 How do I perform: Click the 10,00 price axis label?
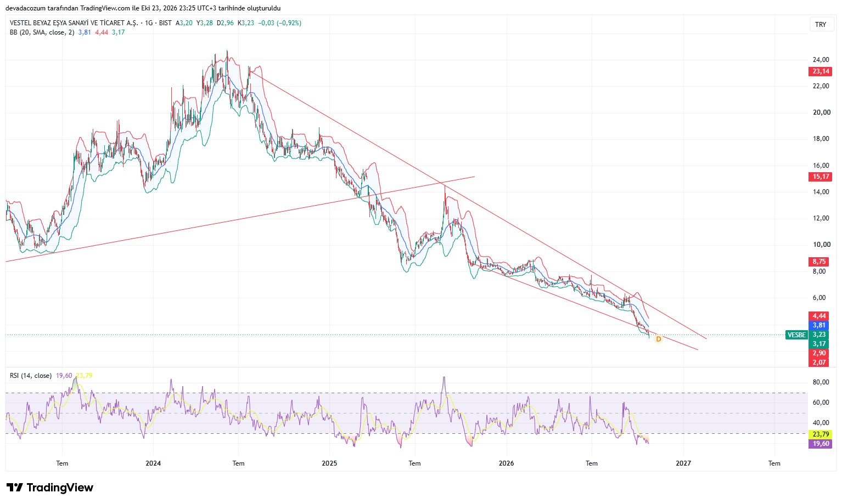pyautogui.click(x=821, y=245)
